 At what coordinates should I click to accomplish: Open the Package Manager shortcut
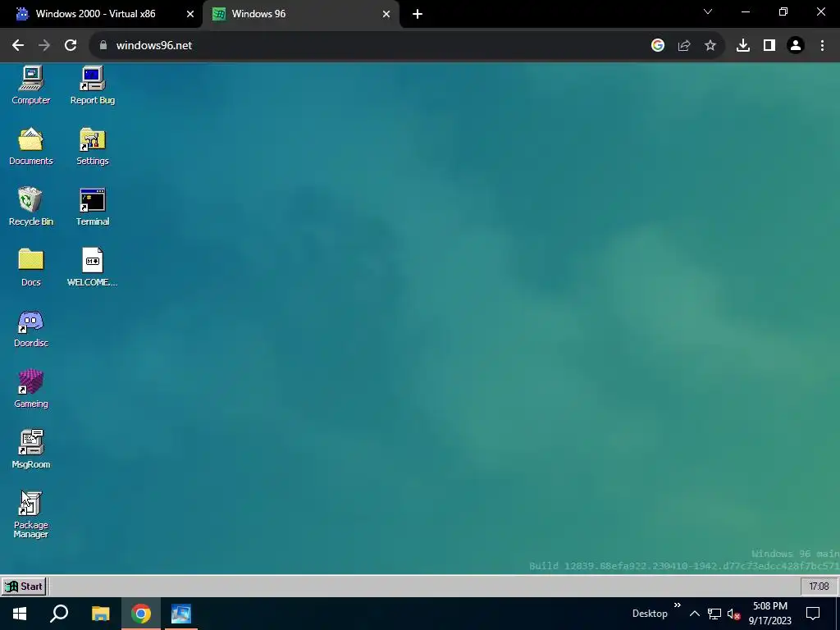coord(31,514)
